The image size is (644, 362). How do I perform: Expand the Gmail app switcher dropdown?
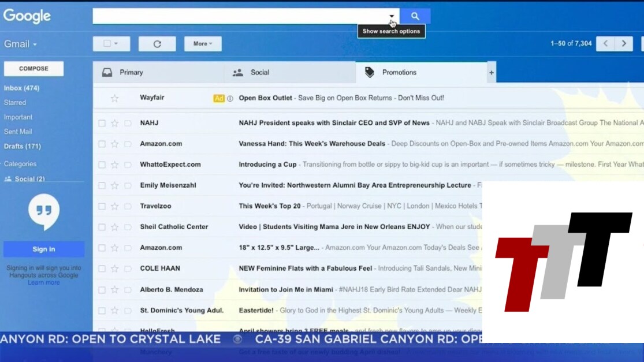tap(21, 44)
